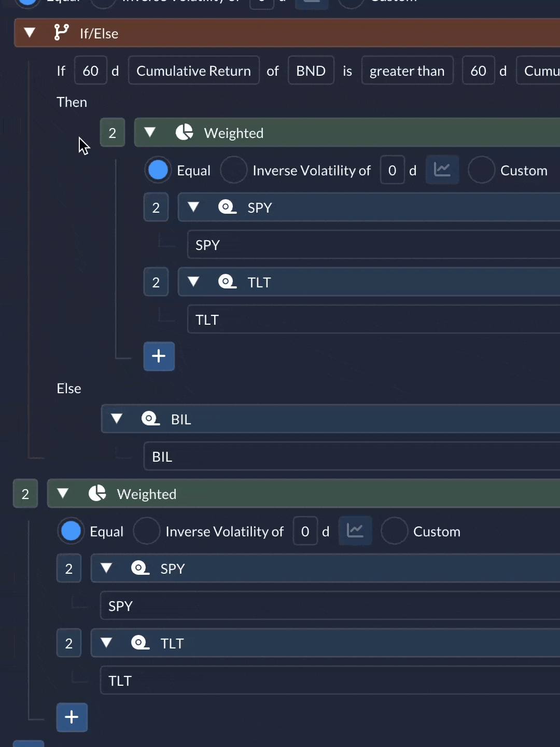Click the If/Else branch icon

(61, 33)
